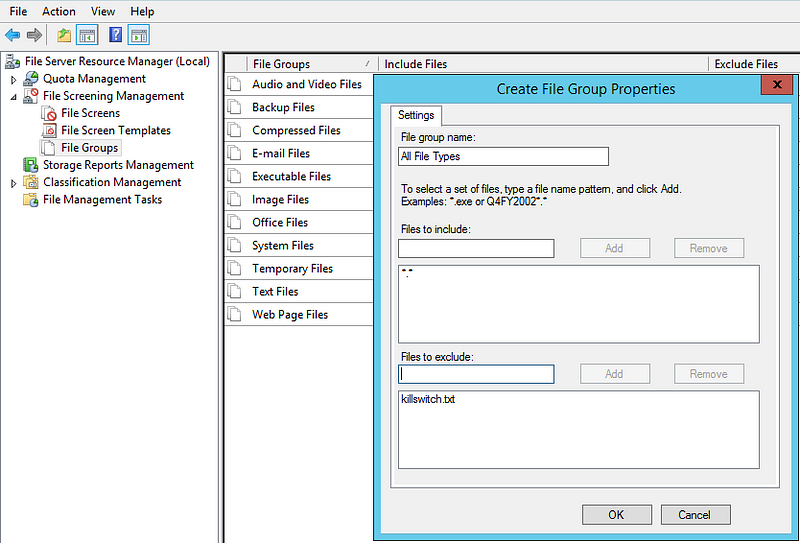The width and height of the screenshot is (800, 543).
Task: Click the Image Files row icon
Action: click(235, 199)
